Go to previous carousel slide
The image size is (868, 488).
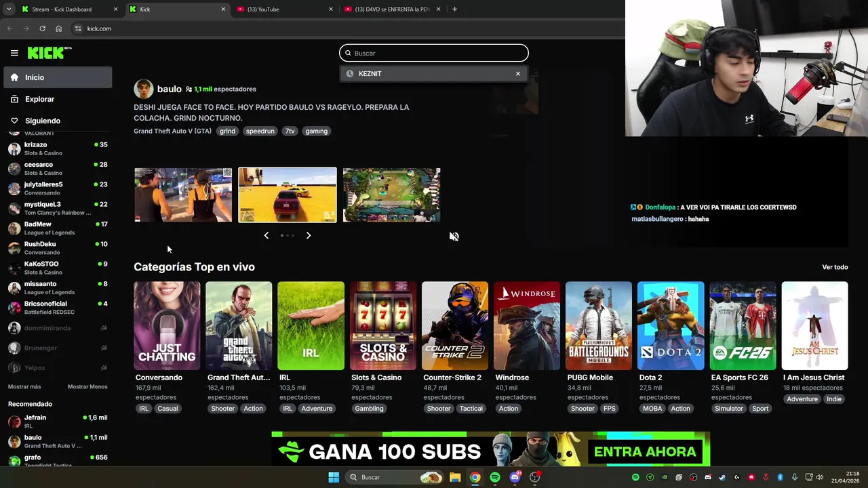(266, 235)
